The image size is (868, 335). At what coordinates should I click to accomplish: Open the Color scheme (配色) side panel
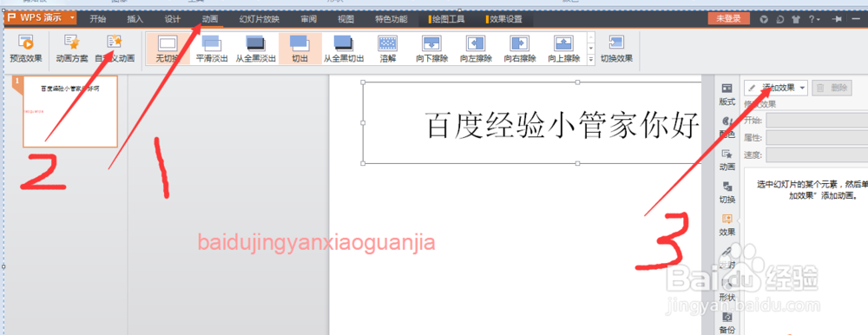(727, 127)
